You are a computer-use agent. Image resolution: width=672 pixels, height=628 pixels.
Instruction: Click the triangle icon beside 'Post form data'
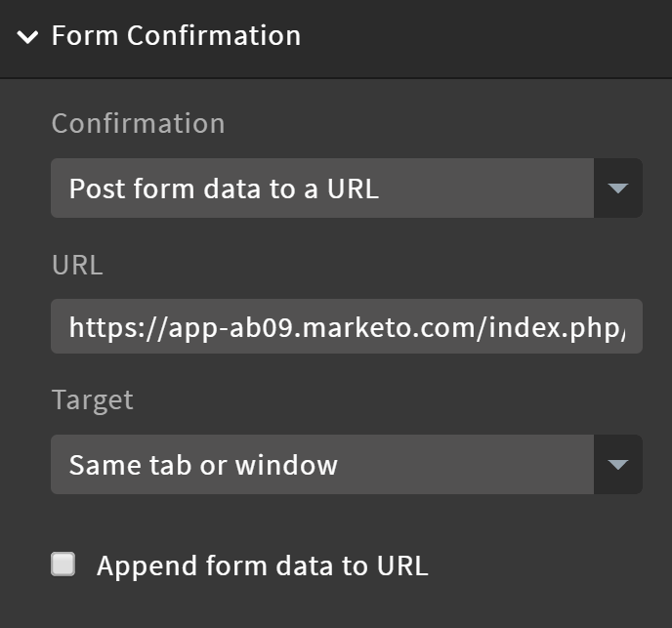(x=617, y=188)
